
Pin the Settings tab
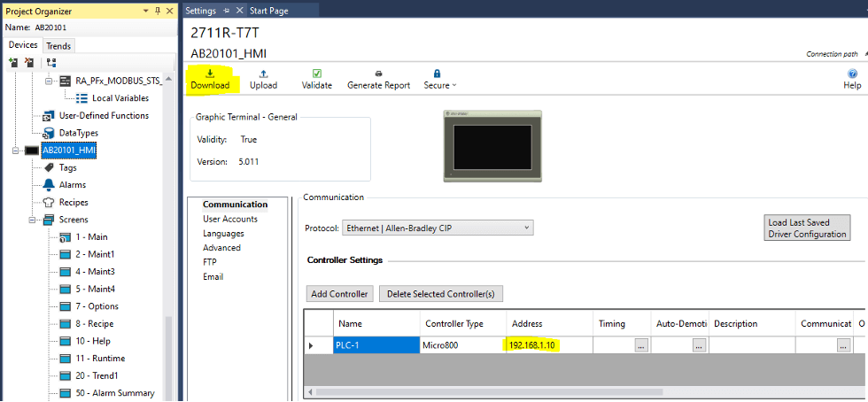pyautogui.click(x=226, y=11)
